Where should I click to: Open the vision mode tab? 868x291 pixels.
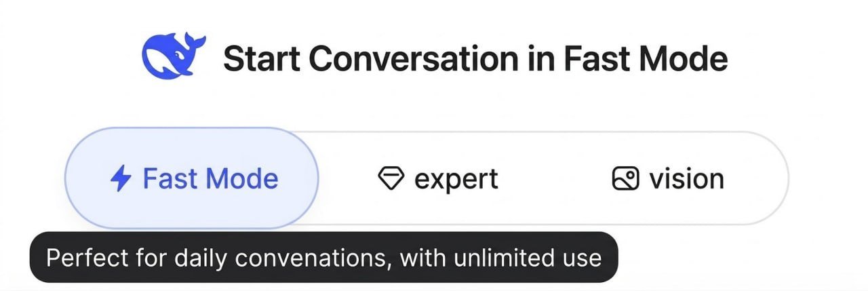(x=668, y=179)
